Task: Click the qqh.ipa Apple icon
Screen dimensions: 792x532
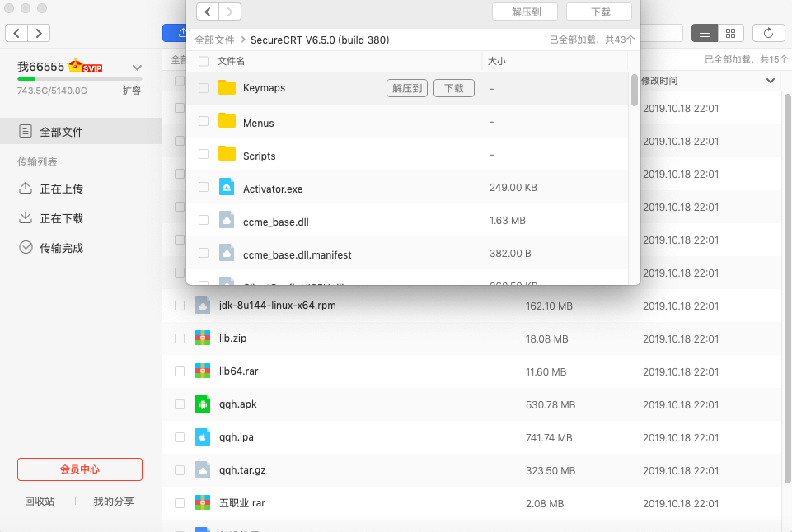Action: coord(203,437)
